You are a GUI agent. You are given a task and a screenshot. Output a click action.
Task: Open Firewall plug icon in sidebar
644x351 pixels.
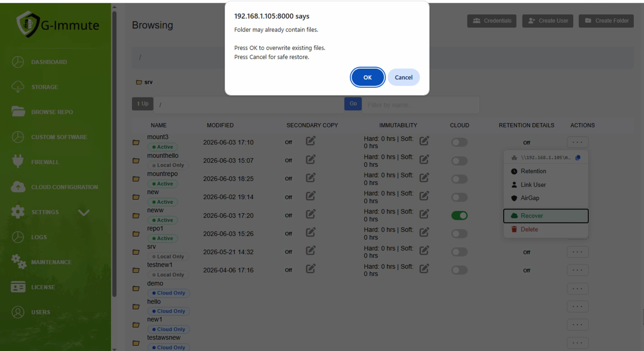pos(18,161)
